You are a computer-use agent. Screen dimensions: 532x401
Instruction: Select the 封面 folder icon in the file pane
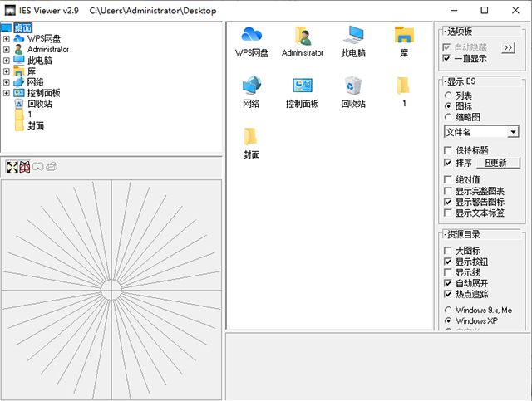(251, 137)
